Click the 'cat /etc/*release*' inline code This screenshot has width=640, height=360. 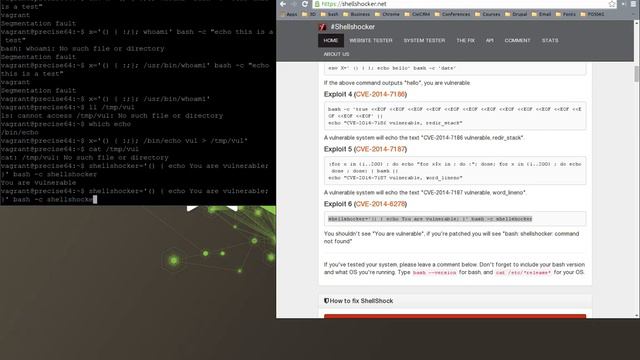click(523, 273)
